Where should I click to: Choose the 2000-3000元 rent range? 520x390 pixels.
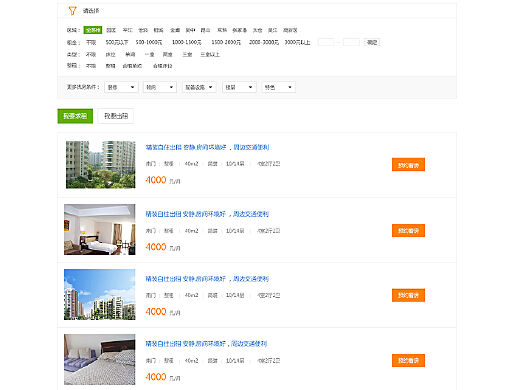[264, 42]
